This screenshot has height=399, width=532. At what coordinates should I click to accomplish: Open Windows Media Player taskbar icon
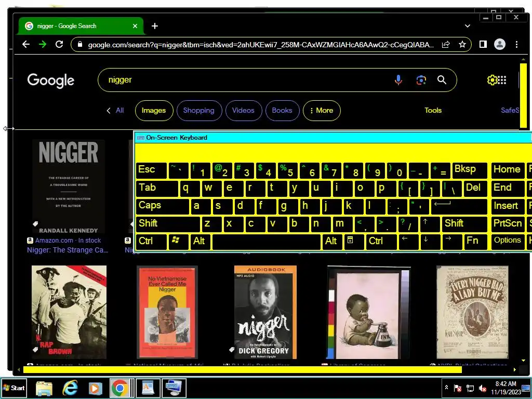tap(96, 388)
